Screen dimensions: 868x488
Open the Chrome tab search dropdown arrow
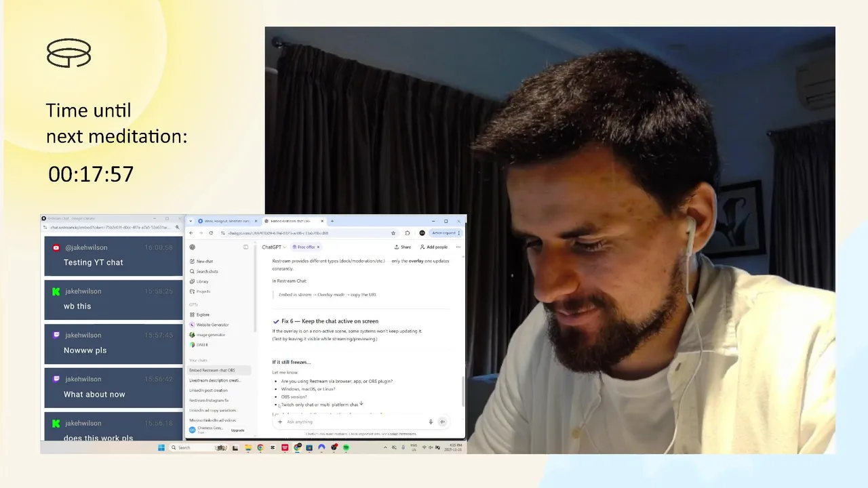(191, 221)
